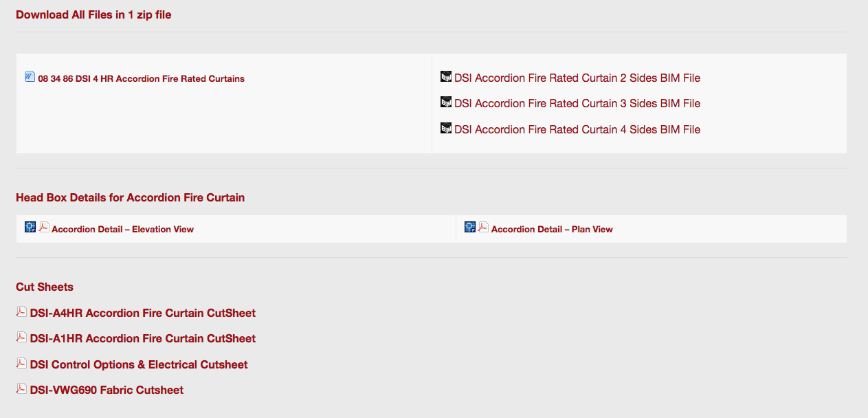
Task: Click PDF icon beside DSI Control Options Cutsheet
Action: point(21,363)
